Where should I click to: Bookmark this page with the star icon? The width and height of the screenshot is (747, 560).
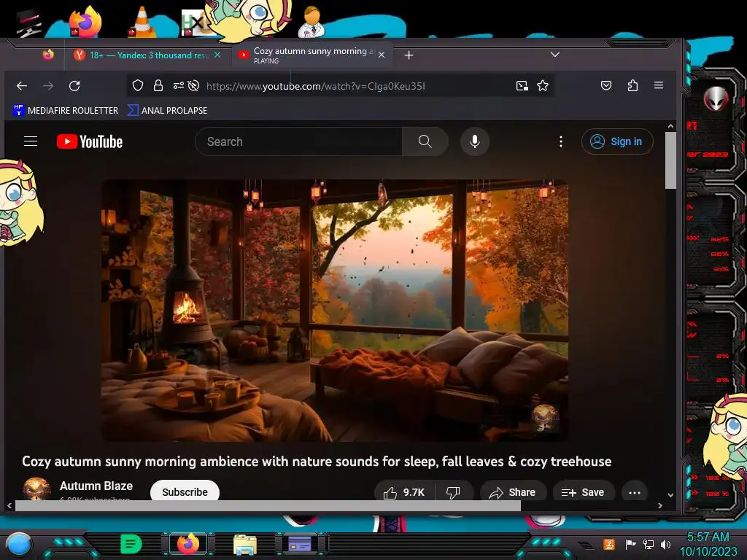[543, 86]
